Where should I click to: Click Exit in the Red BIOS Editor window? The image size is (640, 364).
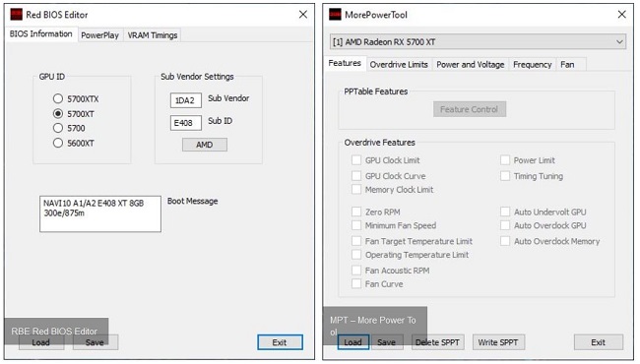coord(280,342)
